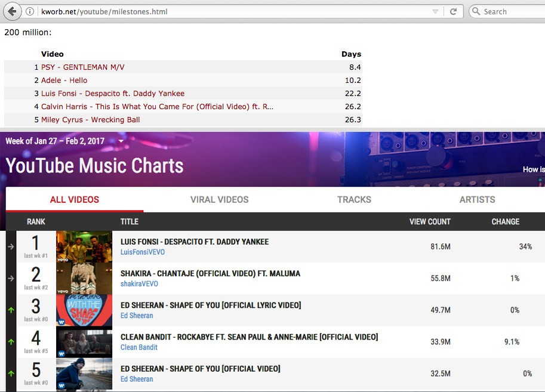The image size is (545, 392).
Task: Click the magnifier icon in the search box
Action: tap(476, 11)
